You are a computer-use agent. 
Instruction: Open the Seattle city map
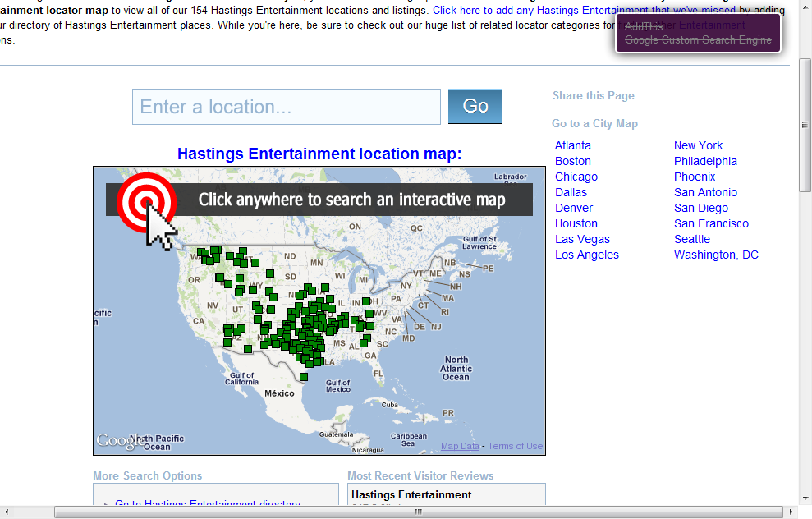(692, 239)
